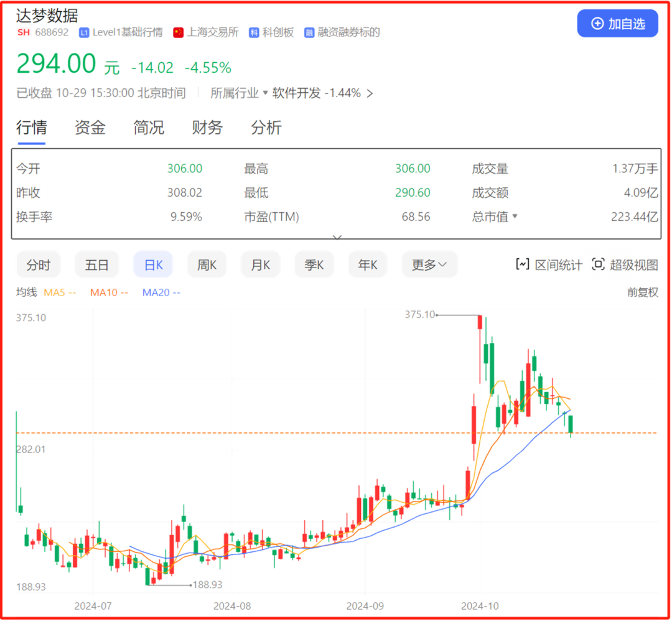The height and width of the screenshot is (621, 672).
Task: Click the 换手率 value 9.59%
Action: 187,217
